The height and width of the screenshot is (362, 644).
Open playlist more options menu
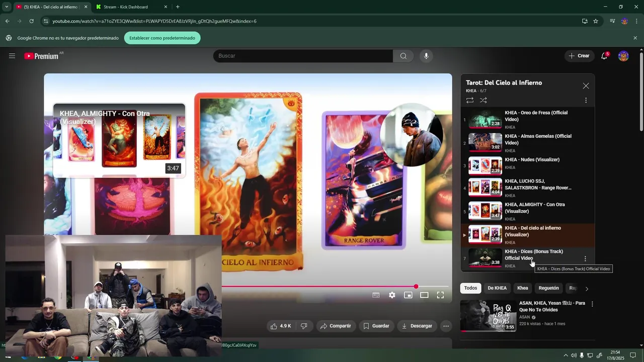click(x=586, y=100)
